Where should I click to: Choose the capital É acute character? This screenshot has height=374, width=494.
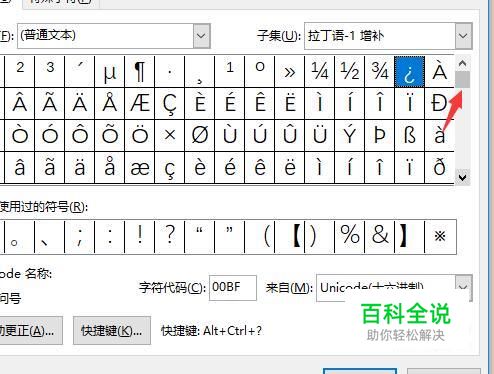[x=230, y=103]
